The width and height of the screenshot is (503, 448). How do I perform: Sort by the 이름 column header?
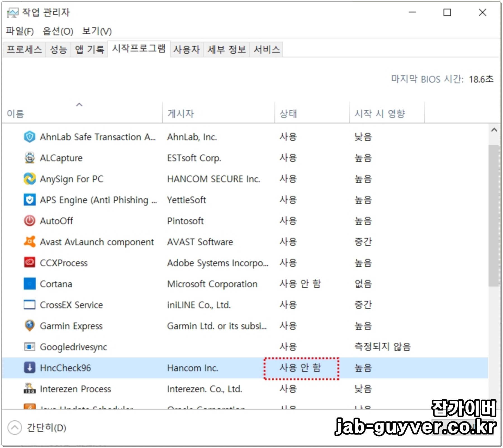82,113
